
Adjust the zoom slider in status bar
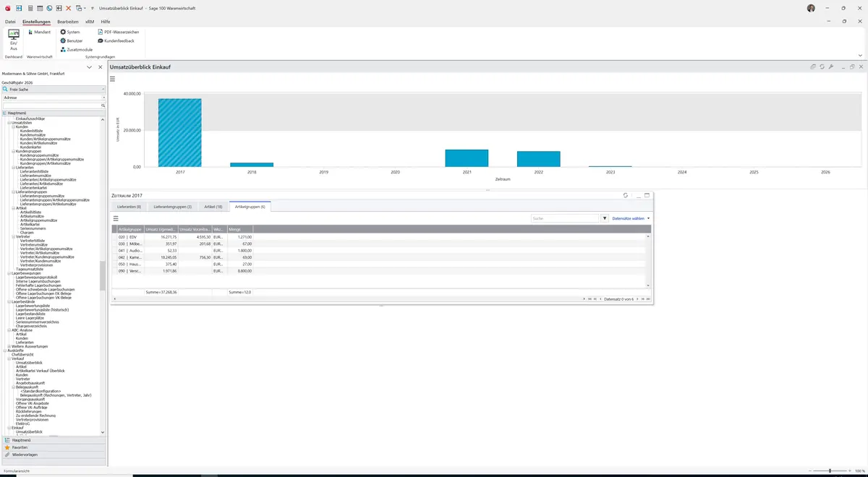[x=830, y=470]
